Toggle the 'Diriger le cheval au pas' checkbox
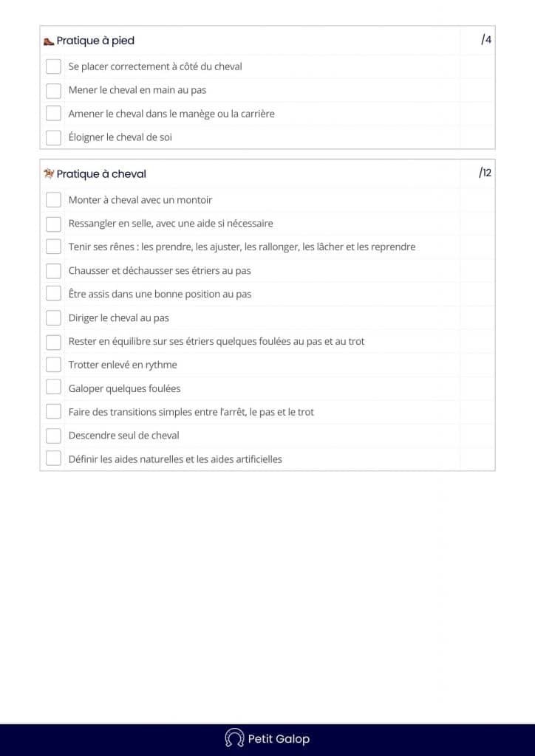The width and height of the screenshot is (535, 756). pos(53,317)
